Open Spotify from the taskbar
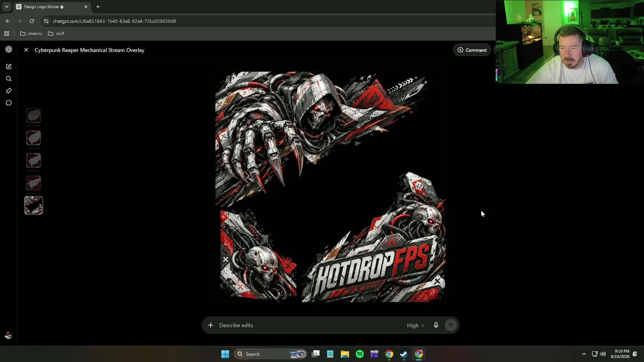This screenshot has width=644, height=362. [360, 354]
